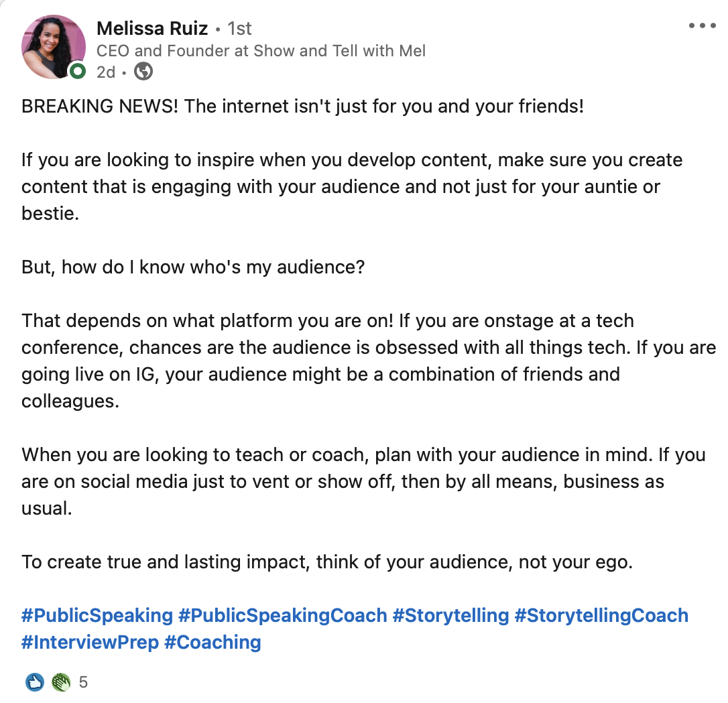Click the green clapping celebrate reaction icon
Viewport: 728px width, 703px height.
coord(61,682)
